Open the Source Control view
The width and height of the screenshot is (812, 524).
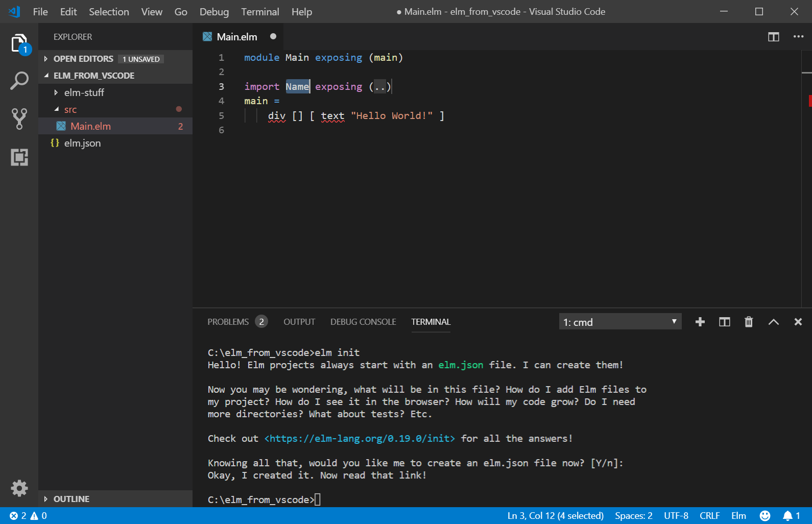19,118
